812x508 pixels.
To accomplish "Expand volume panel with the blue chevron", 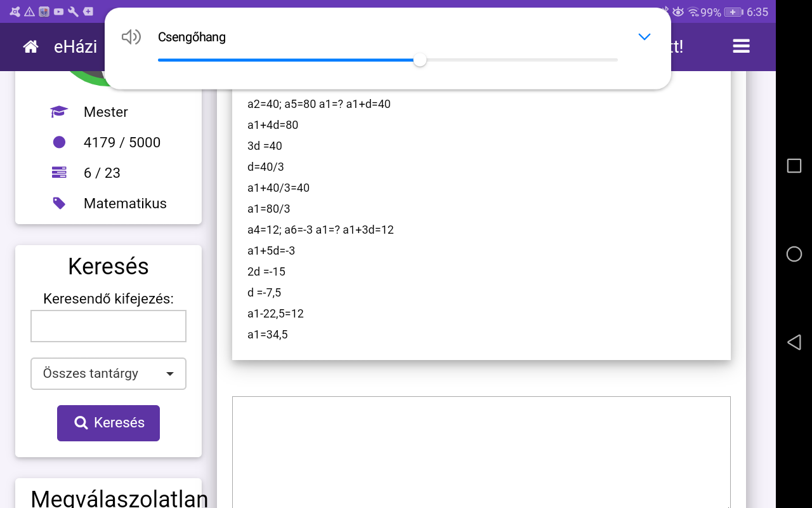I will coord(644,37).
